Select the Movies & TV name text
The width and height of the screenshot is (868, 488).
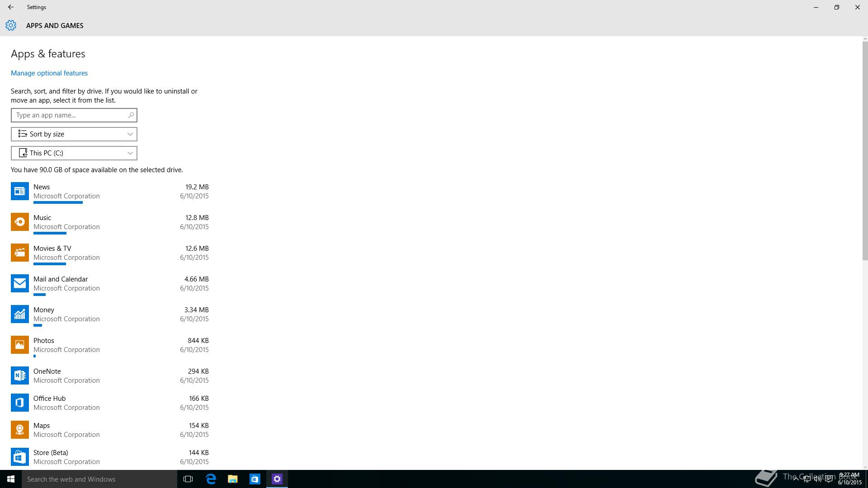52,249
